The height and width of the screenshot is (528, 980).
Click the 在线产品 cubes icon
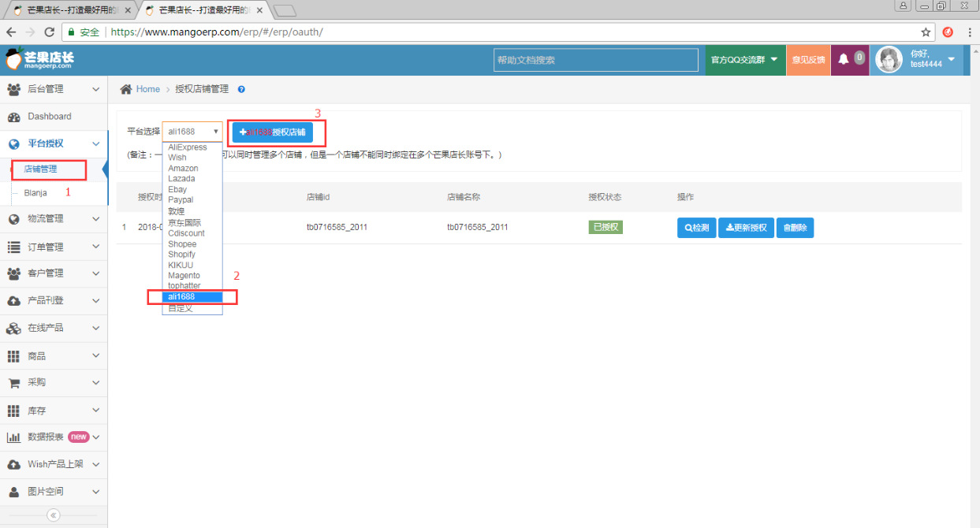(x=13, y=328)
